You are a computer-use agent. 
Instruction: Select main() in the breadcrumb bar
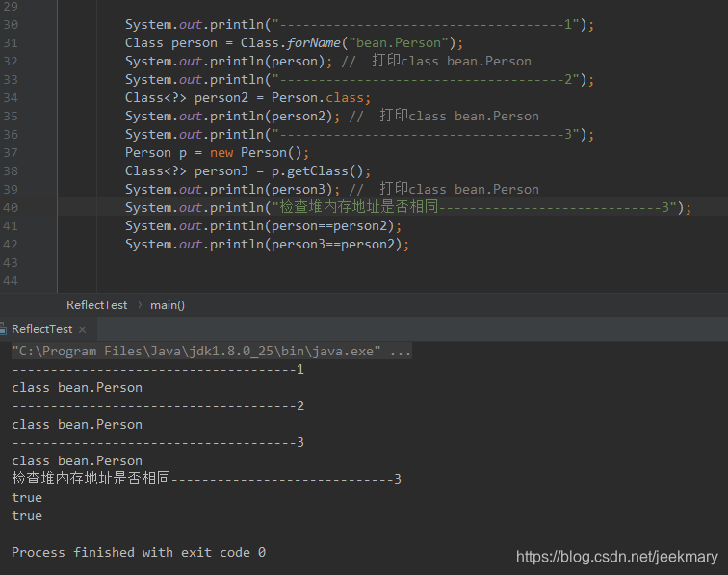tap(168, 305)
